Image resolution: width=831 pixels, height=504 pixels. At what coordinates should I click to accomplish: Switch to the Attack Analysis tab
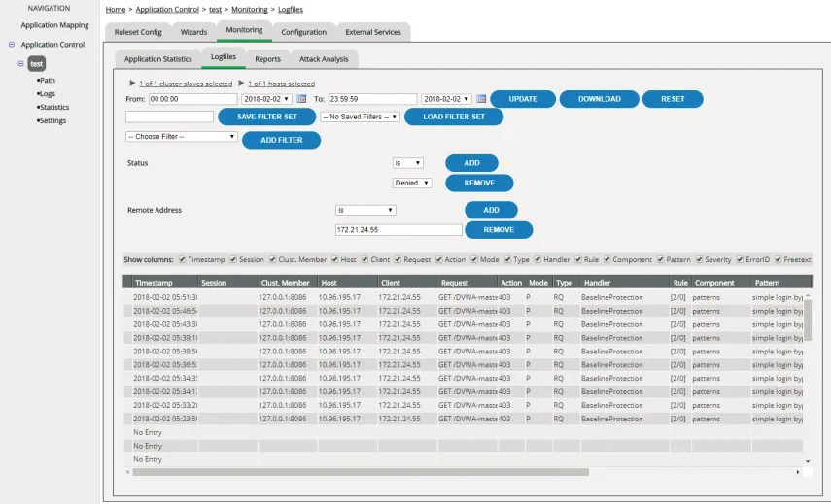(x=324, y=59)
